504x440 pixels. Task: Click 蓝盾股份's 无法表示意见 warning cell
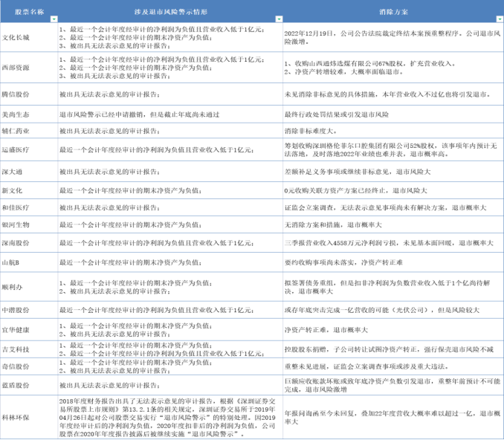coord(170,385)
